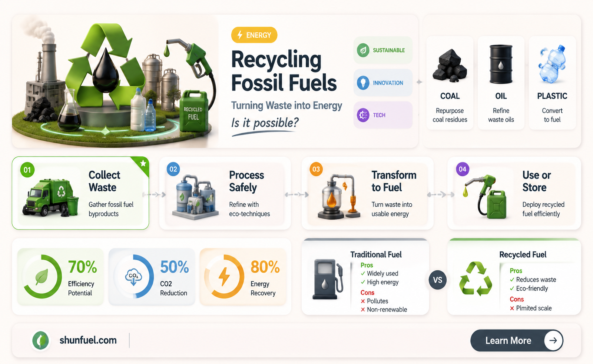Click the OIL label

tap(501, 96)
